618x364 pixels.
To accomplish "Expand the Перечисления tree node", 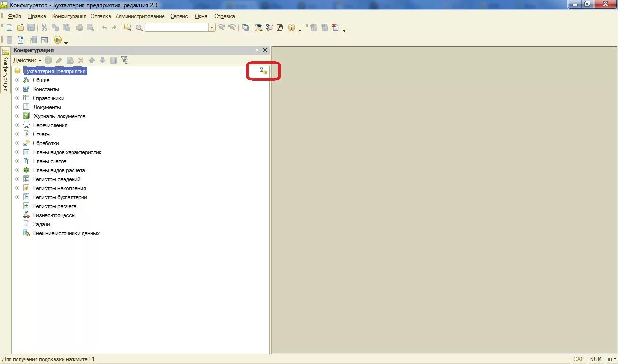I will (18, 125).
